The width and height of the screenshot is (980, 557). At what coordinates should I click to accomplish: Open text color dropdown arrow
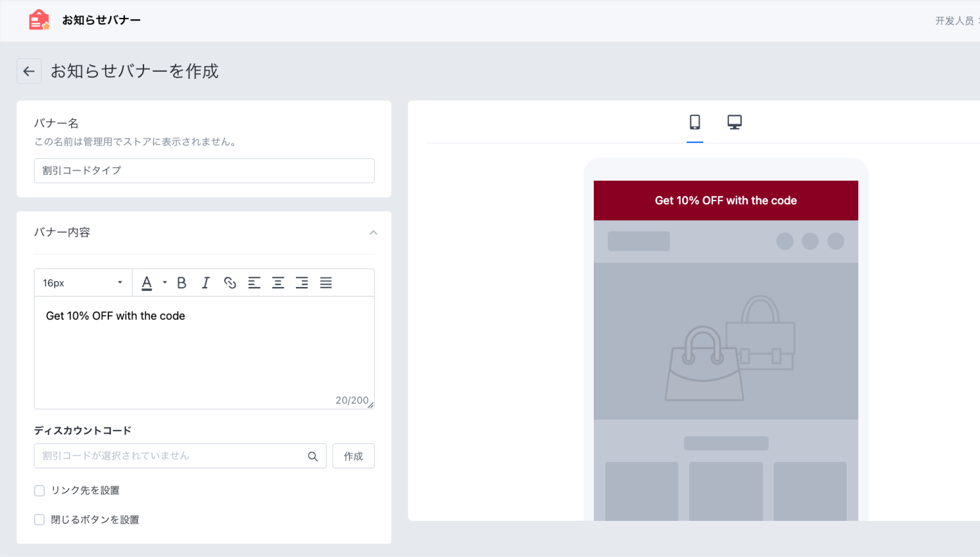[165, 283]
